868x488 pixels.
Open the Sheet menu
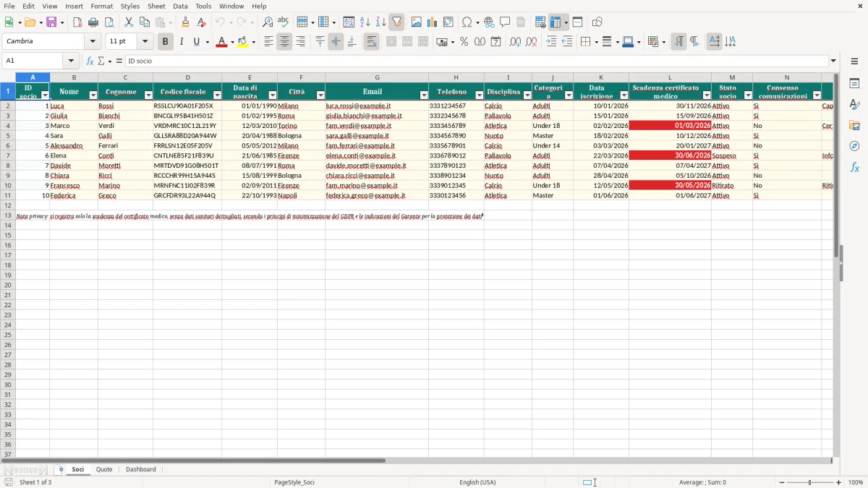tap(156, 6)
